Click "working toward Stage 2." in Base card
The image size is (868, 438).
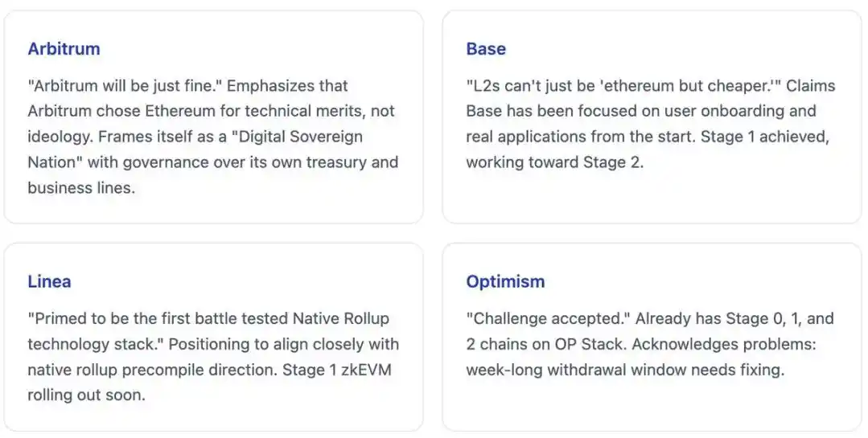pyautogui.click(x=555, y=162)
